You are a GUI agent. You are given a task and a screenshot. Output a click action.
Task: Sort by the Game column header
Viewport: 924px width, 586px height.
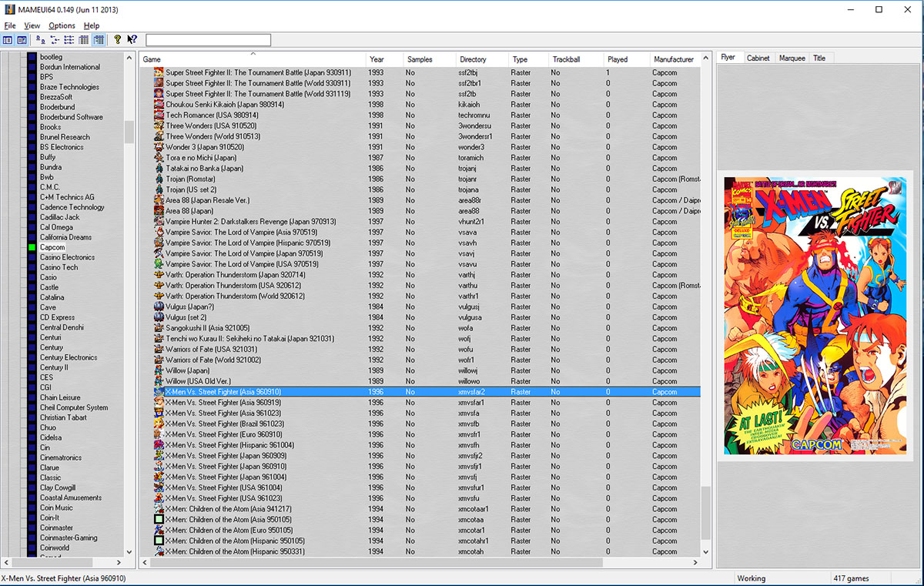point(253,59)
